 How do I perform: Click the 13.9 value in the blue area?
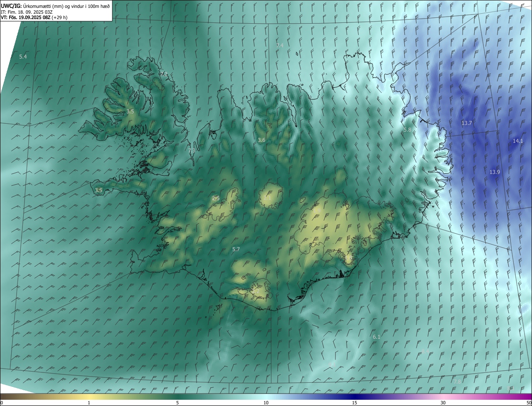495,172
